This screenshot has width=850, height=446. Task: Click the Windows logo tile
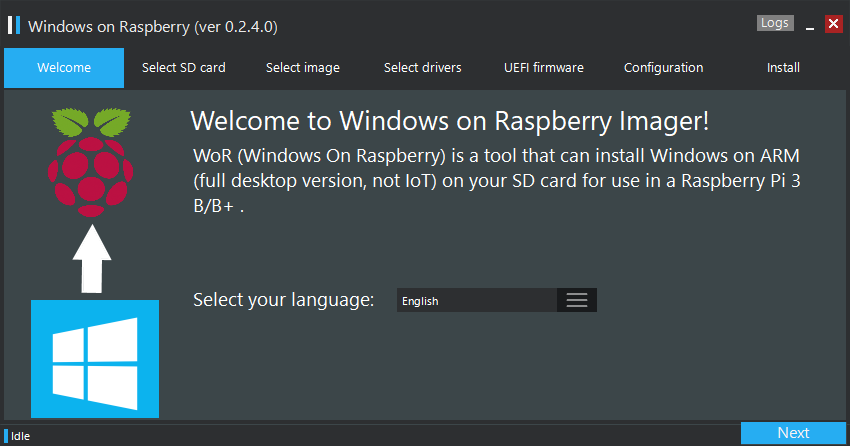tap(95, 359)
